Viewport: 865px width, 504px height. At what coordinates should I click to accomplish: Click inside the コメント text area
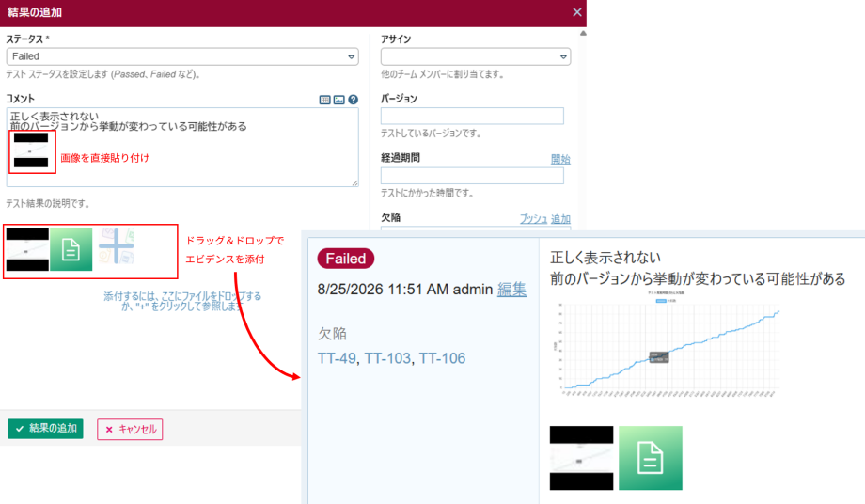pos(182,148)
